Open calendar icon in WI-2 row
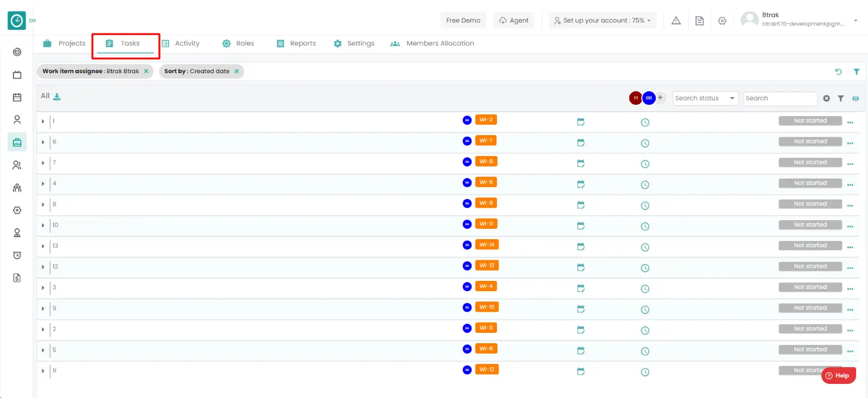868x398 pixels. (x=581, y=122)
